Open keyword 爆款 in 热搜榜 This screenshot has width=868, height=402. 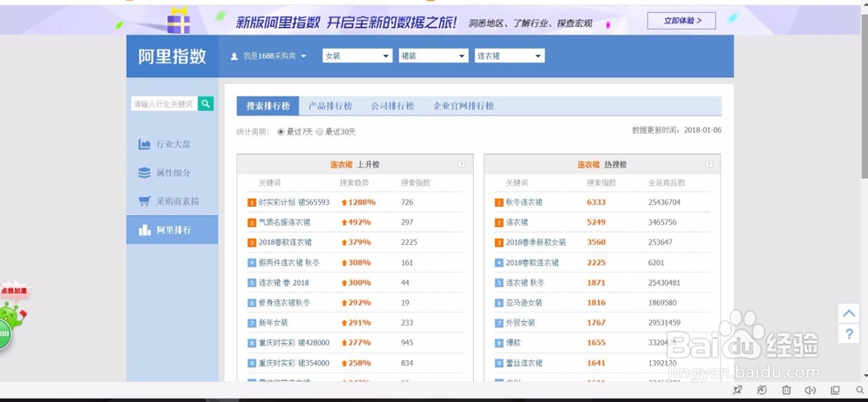(x=513, y=343)
